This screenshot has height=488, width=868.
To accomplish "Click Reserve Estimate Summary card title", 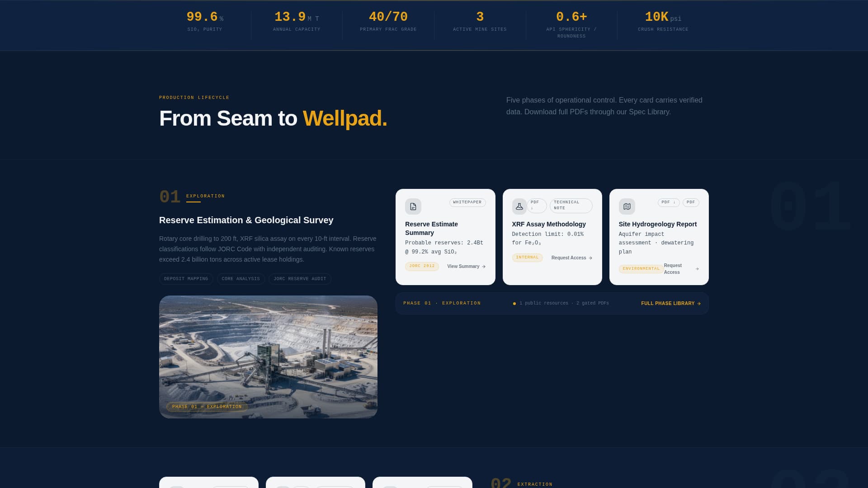I will pos(431,228).
